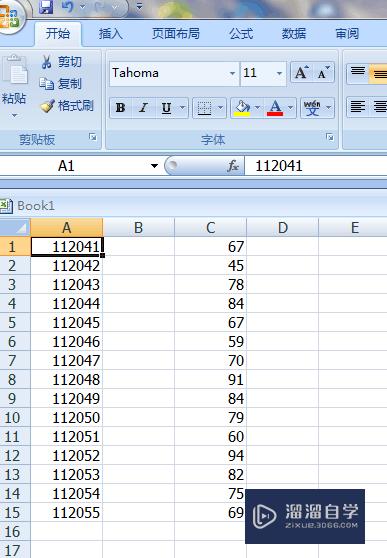Screen dimensions: 387x558
Task: Select row 5 header
Action: 15,322
